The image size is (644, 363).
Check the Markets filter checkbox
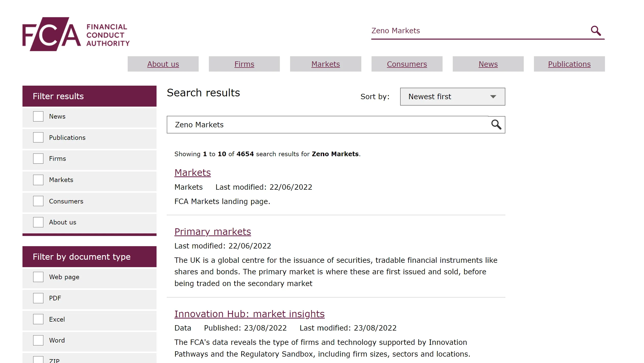coord(38,180)
